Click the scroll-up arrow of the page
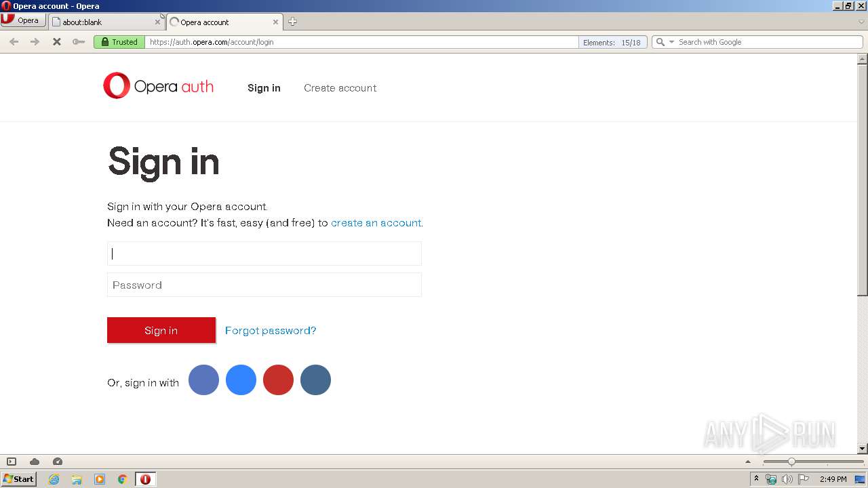Screen dimensions: 868x488 tap(863, 59)
